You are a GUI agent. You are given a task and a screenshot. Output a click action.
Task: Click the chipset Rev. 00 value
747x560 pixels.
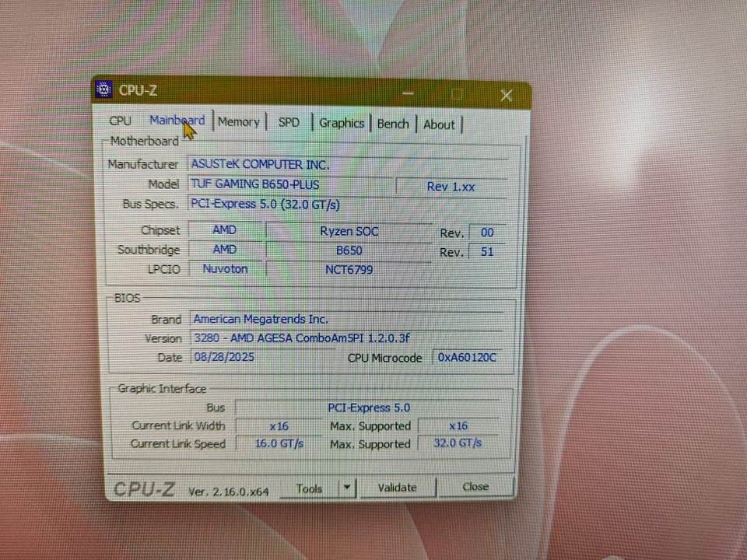coord(487,233)
